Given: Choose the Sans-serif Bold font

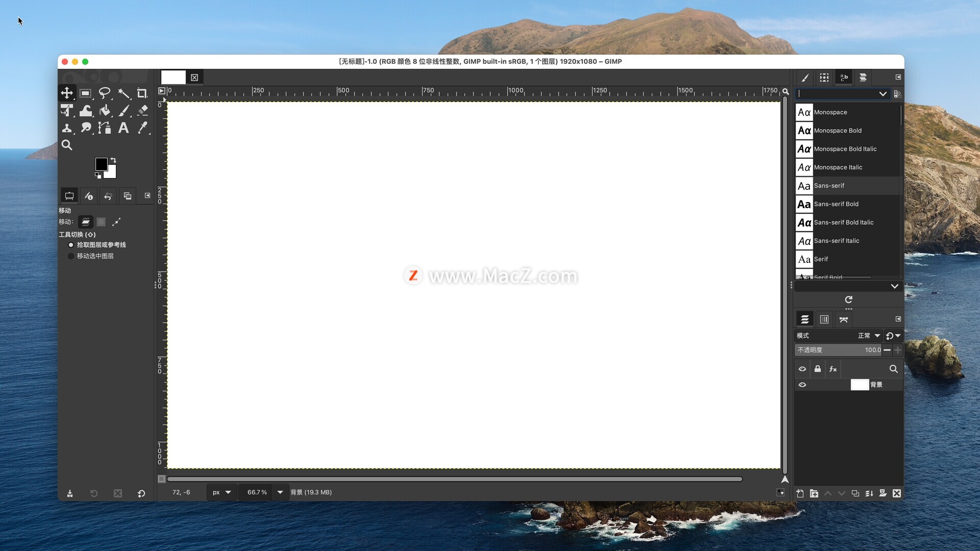Looking at the screenshot, I should (836, 204).
